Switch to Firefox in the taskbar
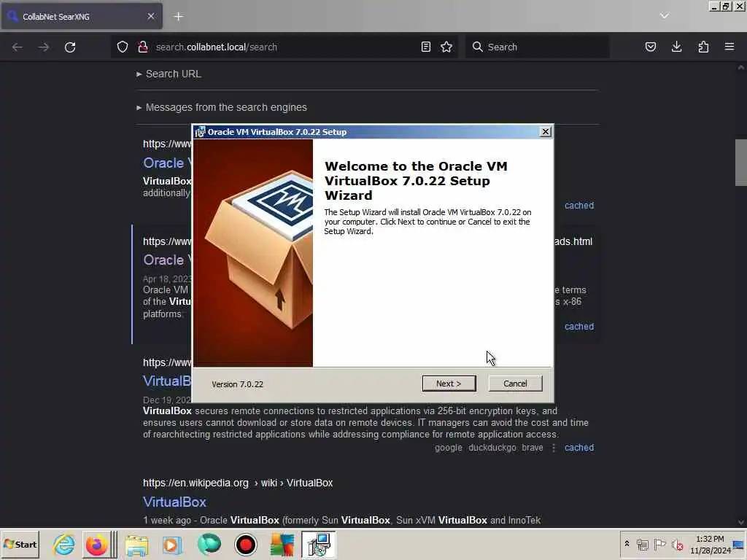Viewport: 747px width, 560px height. coord(97,545)
